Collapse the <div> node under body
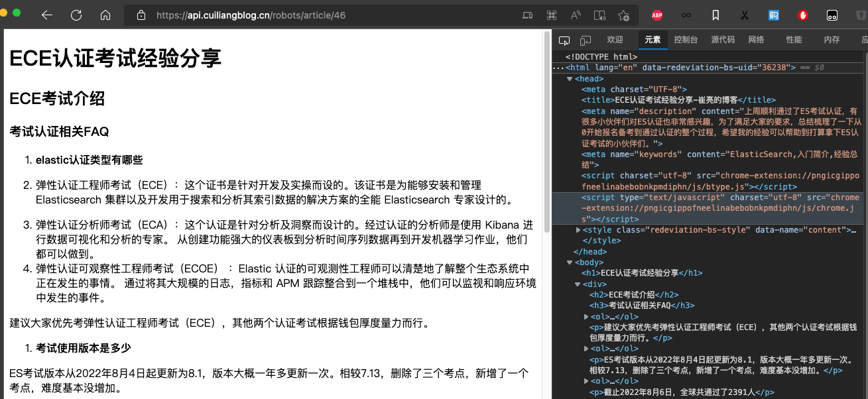This screenshot has width=868, height=399. [578, 284]
